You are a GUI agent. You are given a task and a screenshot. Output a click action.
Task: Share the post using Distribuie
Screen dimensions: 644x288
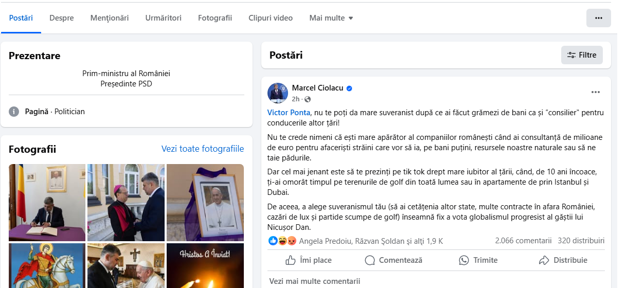(x=563, y=260)
